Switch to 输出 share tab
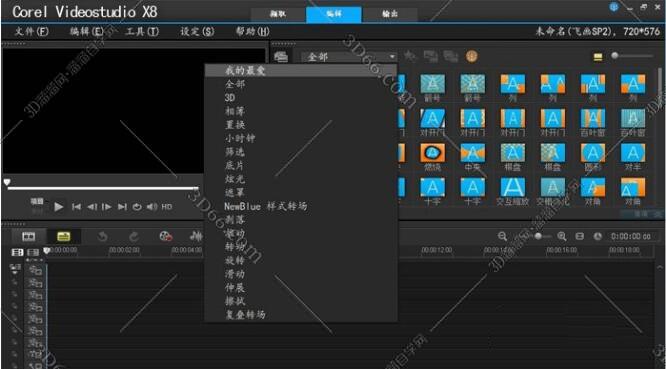666x369 pixels. [x=389, y=14]
